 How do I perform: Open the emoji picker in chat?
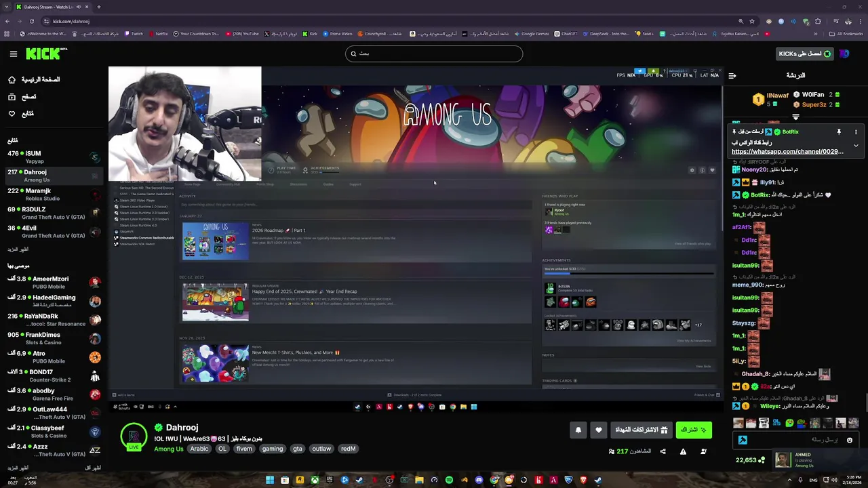click(x=849, y=440)
